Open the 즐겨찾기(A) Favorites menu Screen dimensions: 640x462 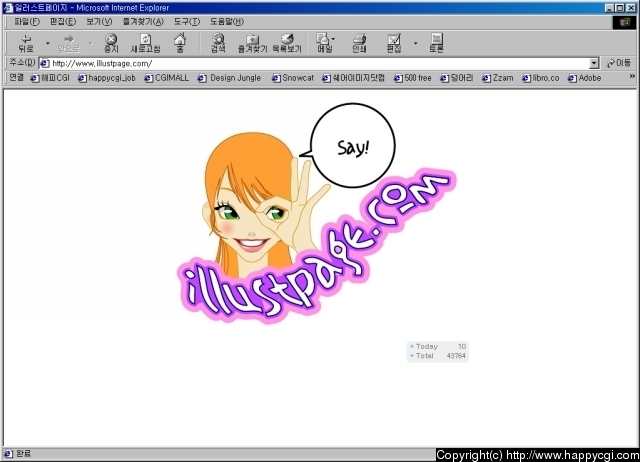[x=143, y=22]
